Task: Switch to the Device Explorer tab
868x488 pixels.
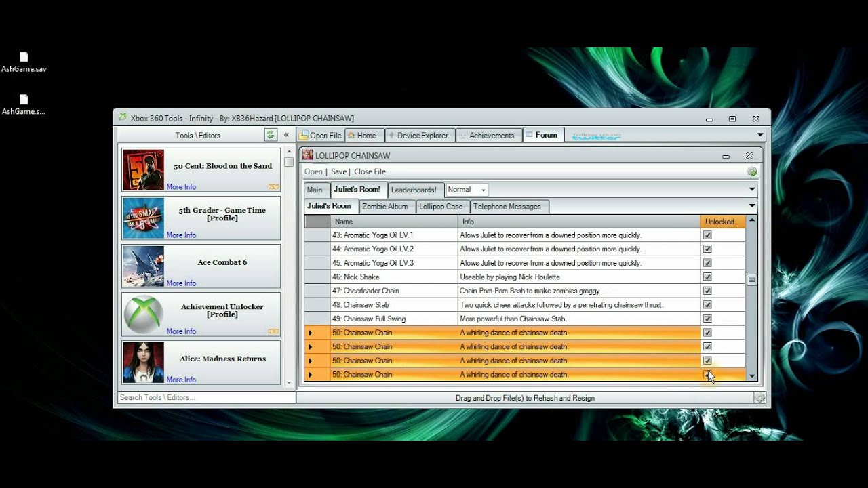Action: click(x=420, y=136)
